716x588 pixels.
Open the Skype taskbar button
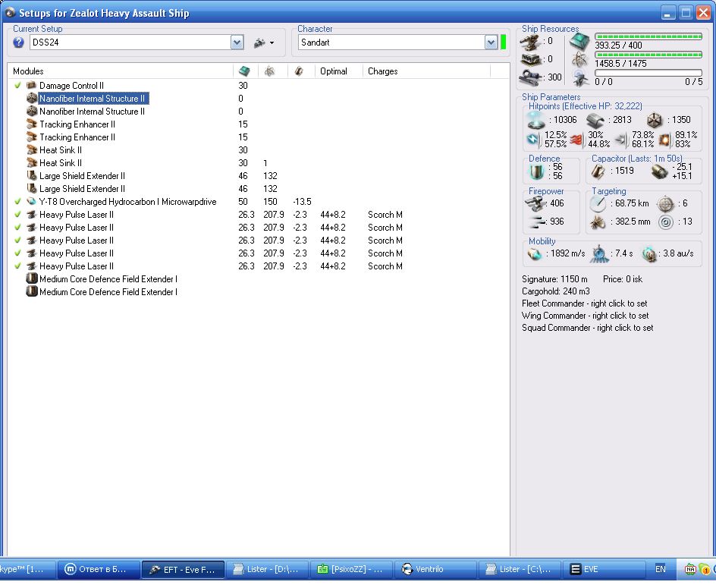click(x=27, y=569)
